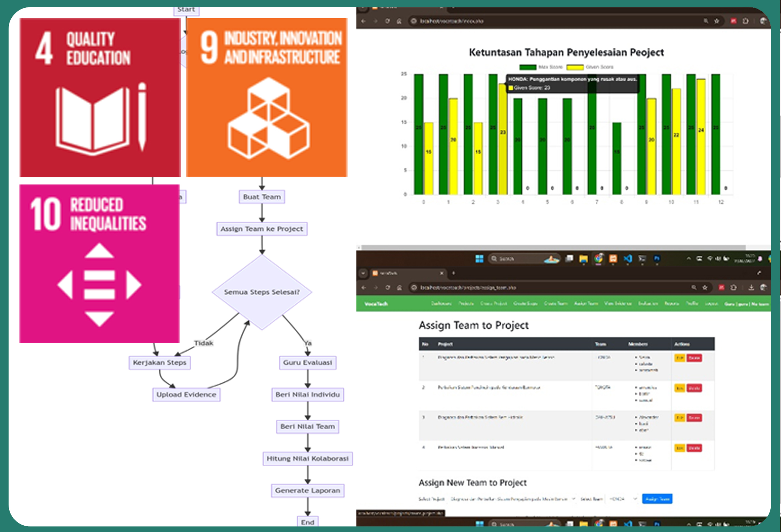This screenshot has height=532, width=781.
Task: Delete the assignment in table row 3
Action: 694,418
